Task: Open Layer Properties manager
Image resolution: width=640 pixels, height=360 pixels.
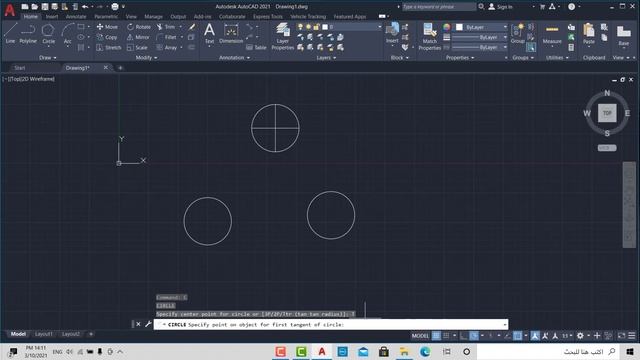Action: pyautogui.click(x=282, y=36)
